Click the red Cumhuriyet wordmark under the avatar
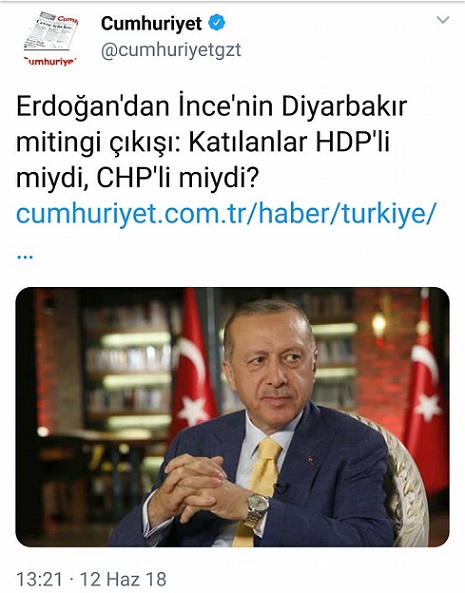This screenshot has width=465, height=593. [50, 61]
